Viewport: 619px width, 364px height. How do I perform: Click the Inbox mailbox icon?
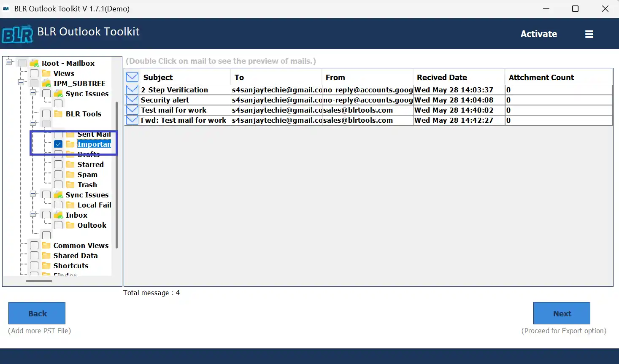point(58,215)
